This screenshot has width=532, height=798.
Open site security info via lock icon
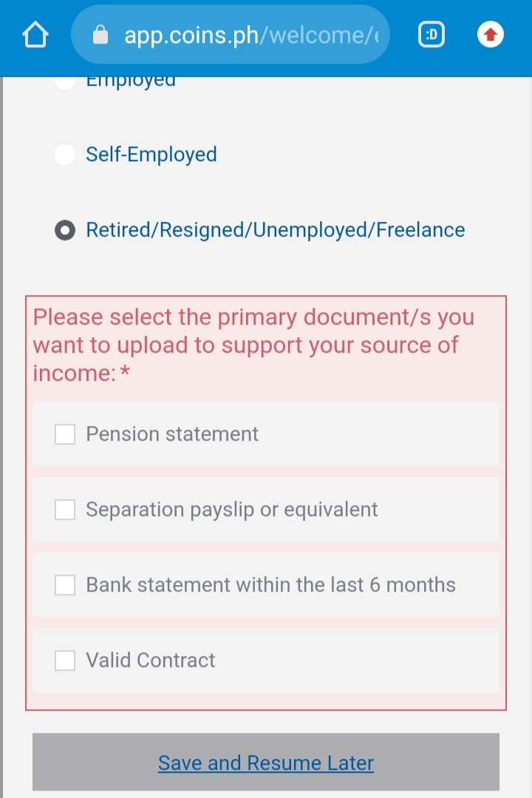(x=100, y=35)
